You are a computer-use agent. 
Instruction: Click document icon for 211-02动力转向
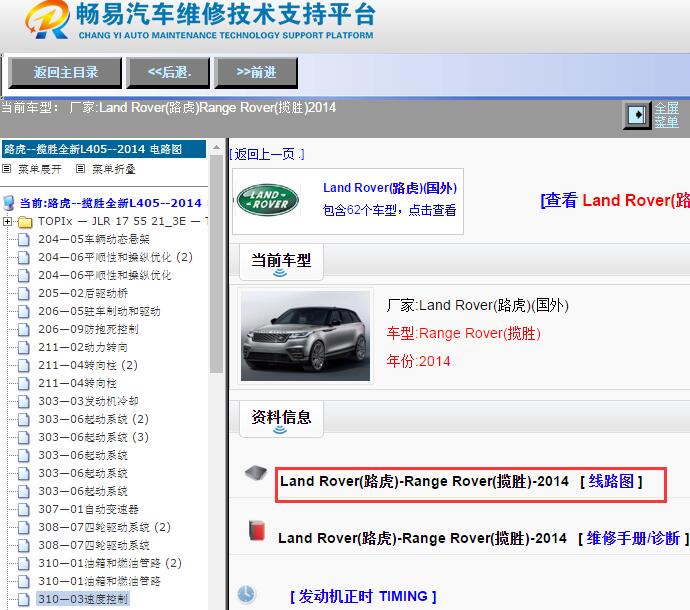(x=23, y=347)
